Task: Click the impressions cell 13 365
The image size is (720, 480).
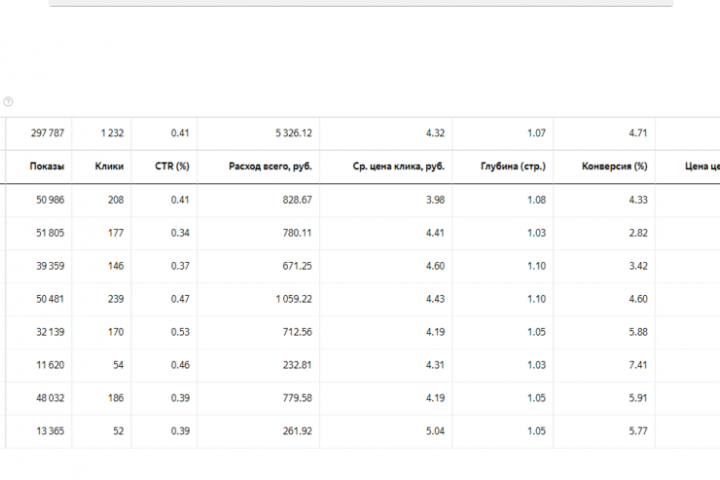Action: (50, 431)
